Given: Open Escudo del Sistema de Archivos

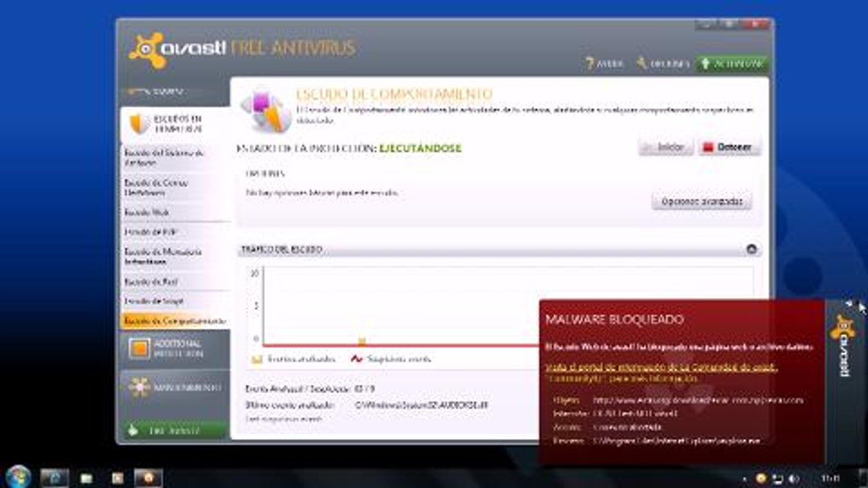Looking at the screenshot, I should [x=175, y=158].
